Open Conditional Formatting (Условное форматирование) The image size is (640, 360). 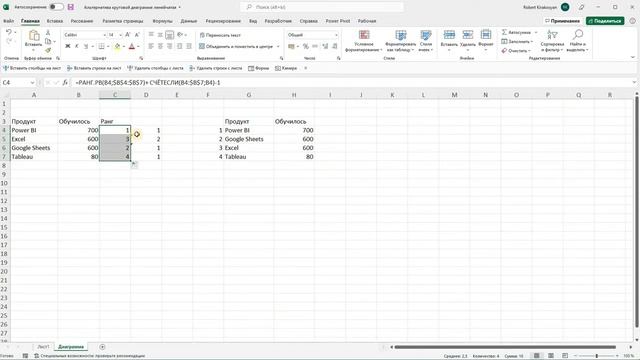coord(364,41)
